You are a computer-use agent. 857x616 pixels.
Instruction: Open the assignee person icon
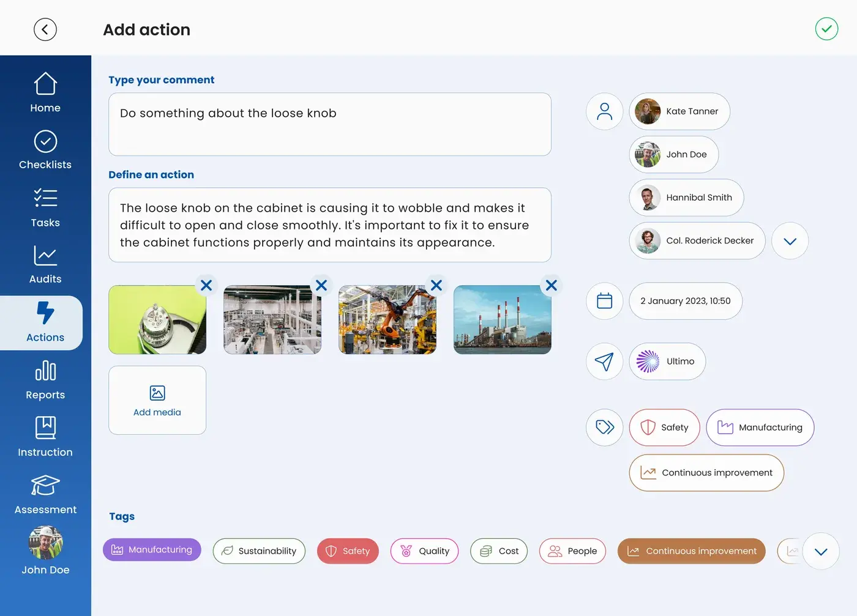point(605,111)
